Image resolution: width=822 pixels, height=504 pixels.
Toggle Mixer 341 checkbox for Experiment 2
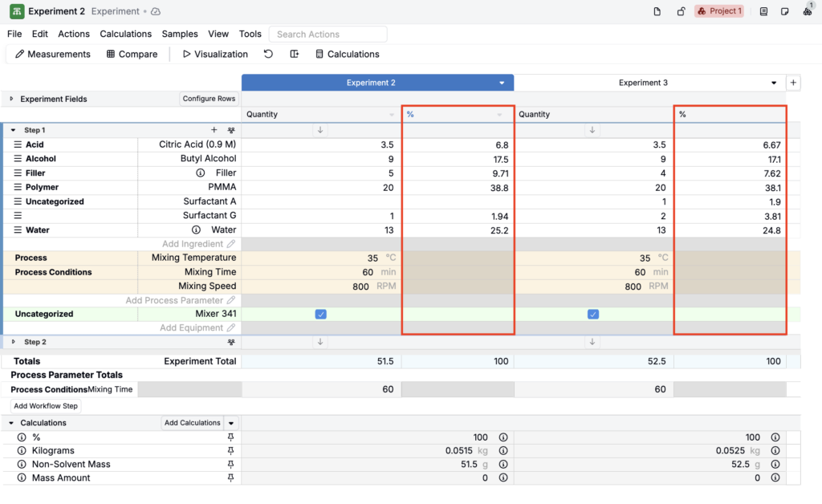click(321, 315)
